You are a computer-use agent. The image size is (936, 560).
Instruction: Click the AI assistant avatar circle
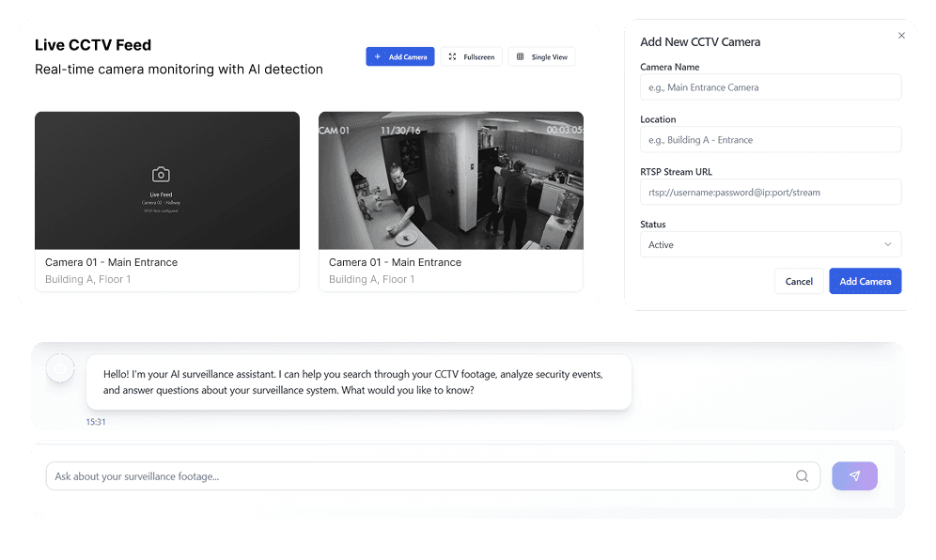point(60,368)
